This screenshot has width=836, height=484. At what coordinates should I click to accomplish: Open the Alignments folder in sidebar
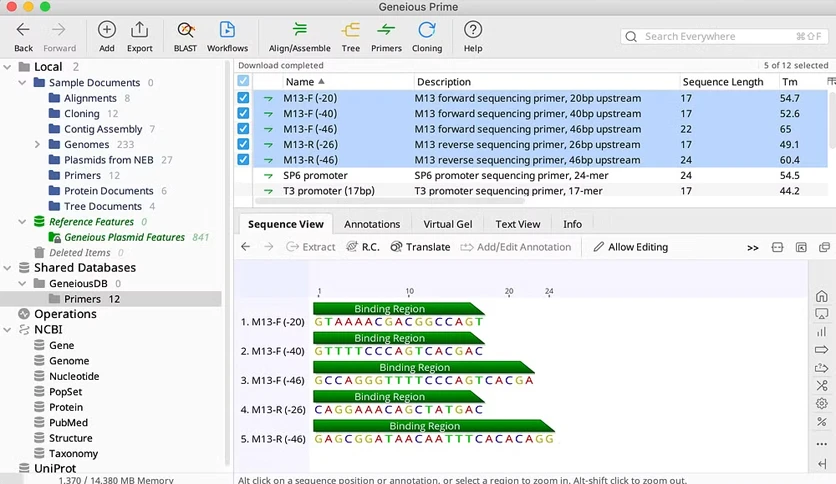pyautogui.click(x=89, y=98)
